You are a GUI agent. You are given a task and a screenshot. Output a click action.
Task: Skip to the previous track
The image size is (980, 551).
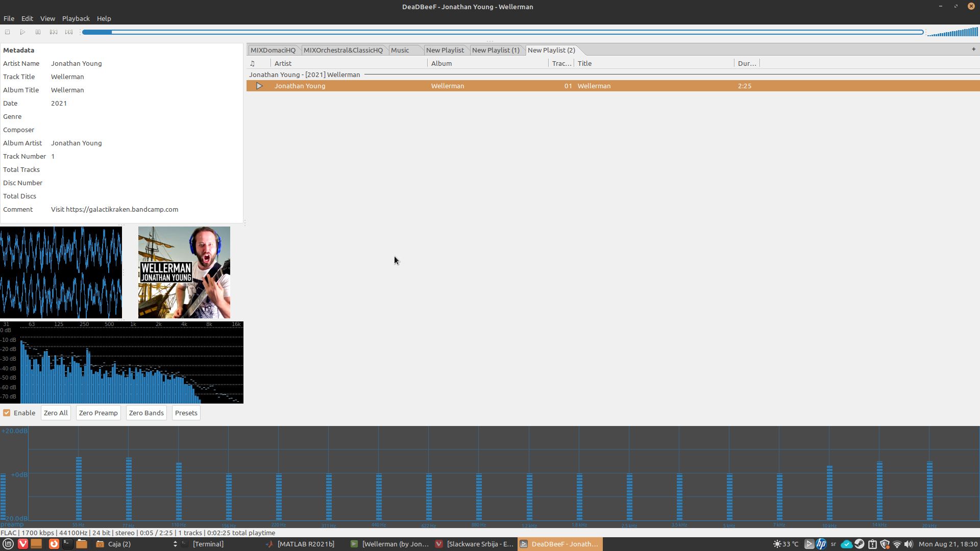(53, 32)
